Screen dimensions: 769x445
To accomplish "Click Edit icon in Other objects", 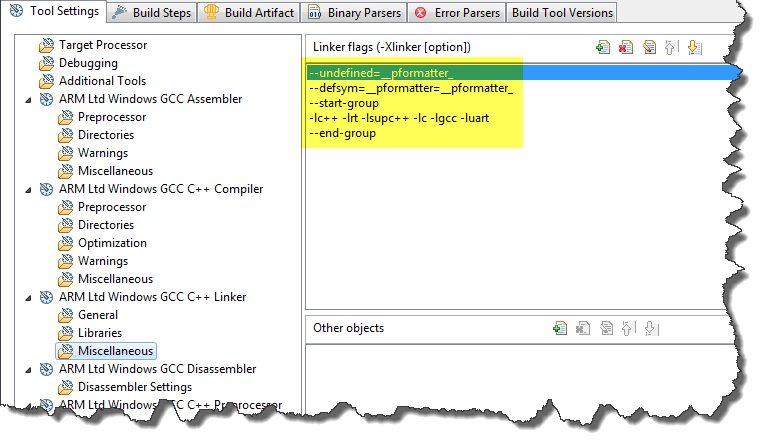I will pyautogui.click(x=606, y=328).
